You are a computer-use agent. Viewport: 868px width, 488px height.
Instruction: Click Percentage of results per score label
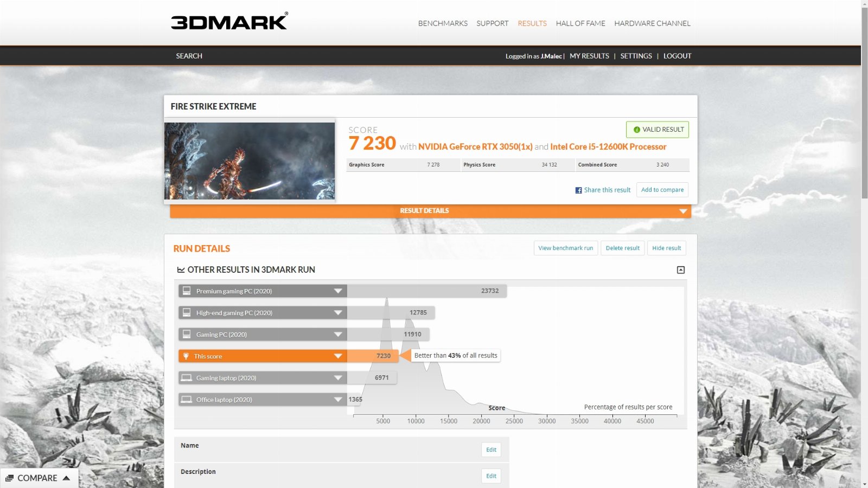(x=628, y=407)
